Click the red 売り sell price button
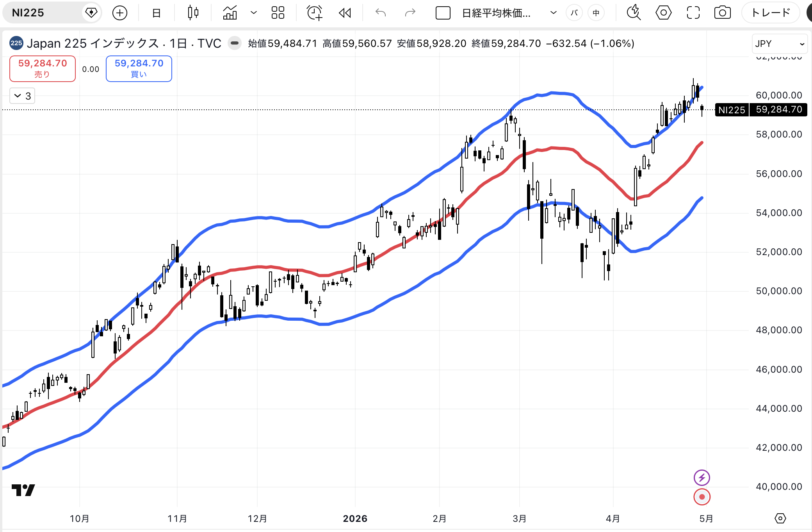This screenshot has width=812, height=532. click(x=43, y=68)
